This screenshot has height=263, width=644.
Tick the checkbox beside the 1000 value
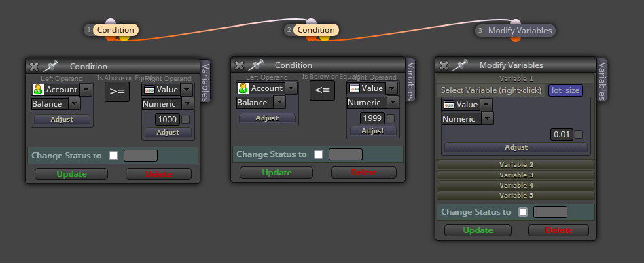[x=185, y=120]
